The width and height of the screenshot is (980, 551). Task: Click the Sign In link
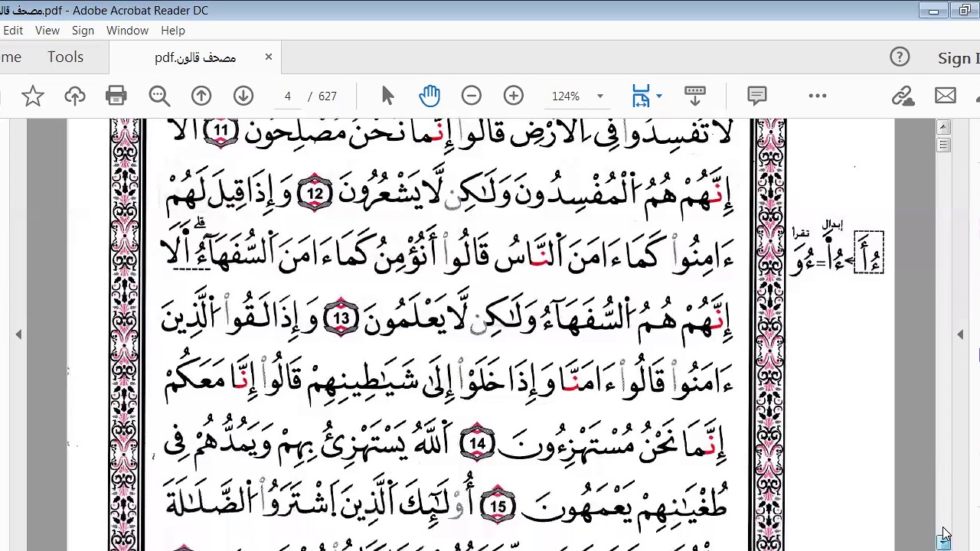[958, 58]
